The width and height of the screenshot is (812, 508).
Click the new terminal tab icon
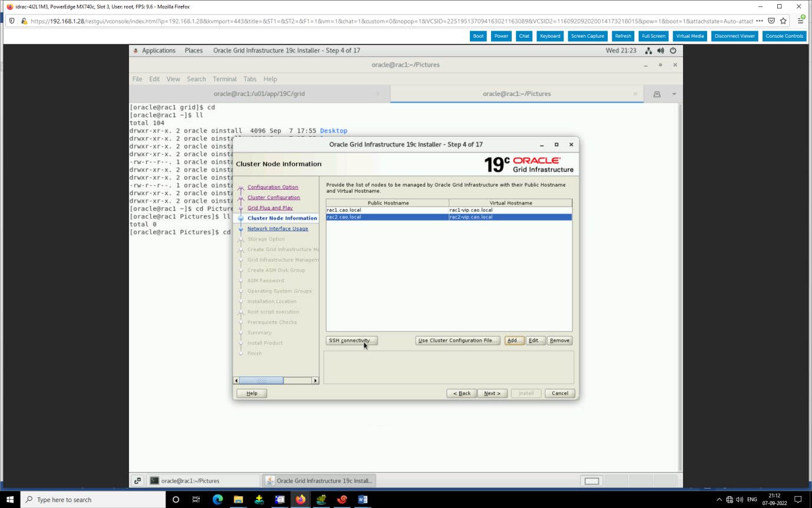coord(657,94)
